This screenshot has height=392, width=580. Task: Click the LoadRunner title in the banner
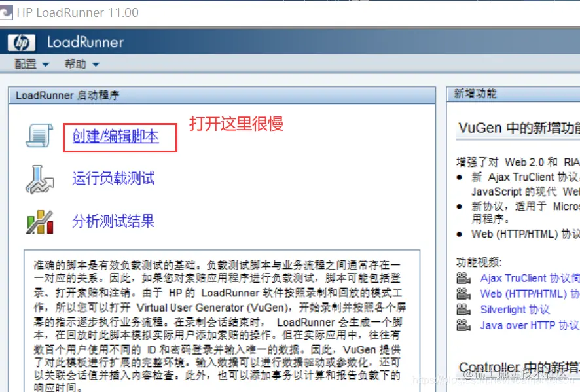86,43
